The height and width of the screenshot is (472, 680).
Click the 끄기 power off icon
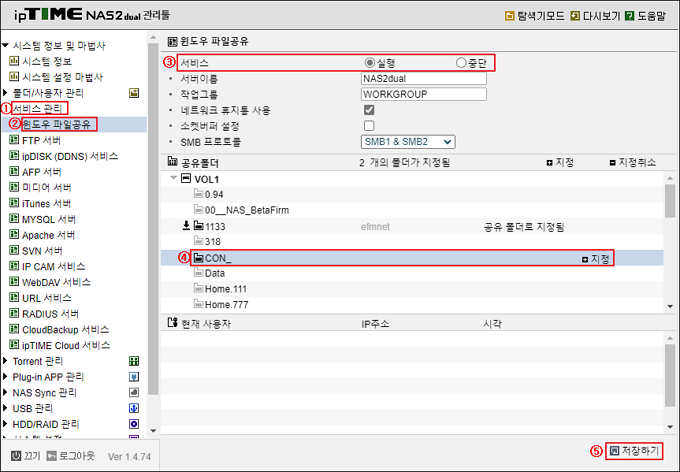(16, 456)
